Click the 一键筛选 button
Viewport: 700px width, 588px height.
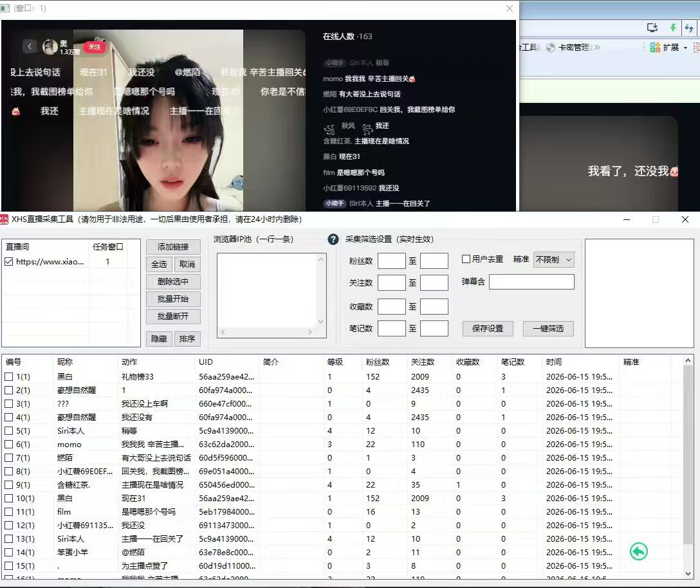tap(548, 329)
